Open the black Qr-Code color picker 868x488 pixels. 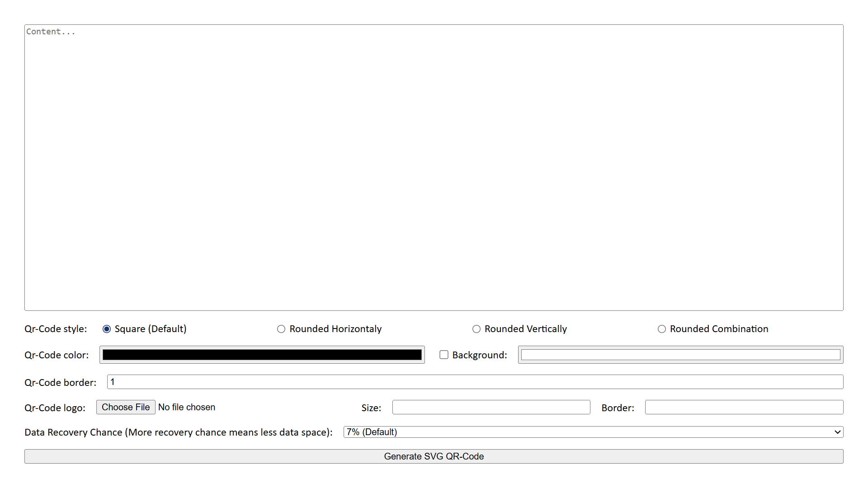[262, 355]
